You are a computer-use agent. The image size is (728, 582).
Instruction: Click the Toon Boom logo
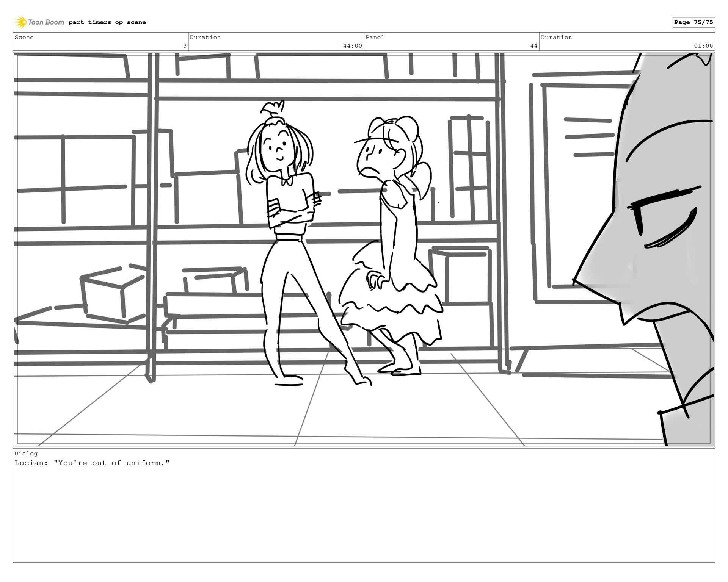pos(39,22)
